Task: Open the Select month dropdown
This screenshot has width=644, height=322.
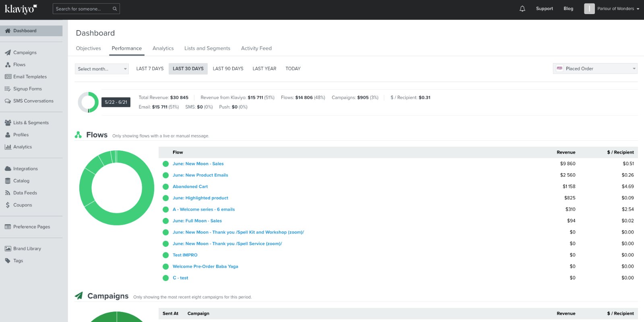Action: tap(102, 69)
